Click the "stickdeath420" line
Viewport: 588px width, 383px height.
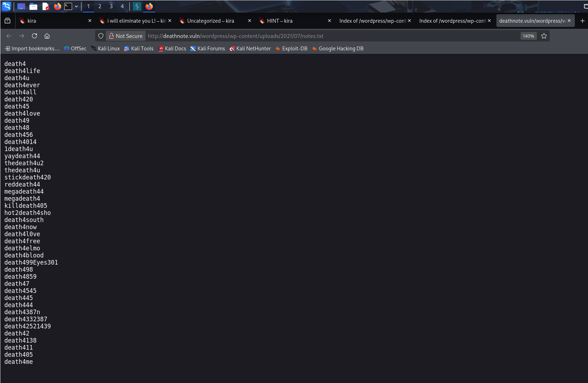(x=28, y=177)
